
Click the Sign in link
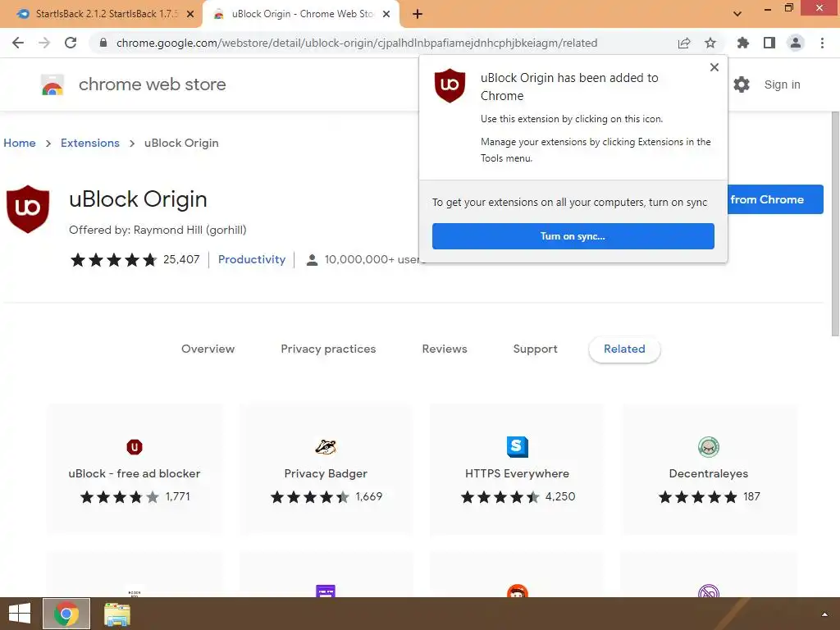click(x=782, y=84)
